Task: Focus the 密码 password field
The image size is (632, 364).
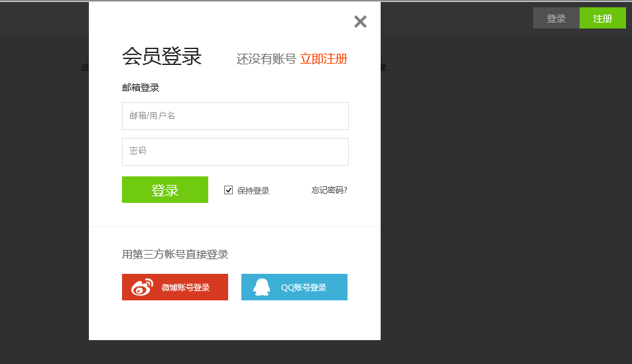Action: [x=235, y=152]
